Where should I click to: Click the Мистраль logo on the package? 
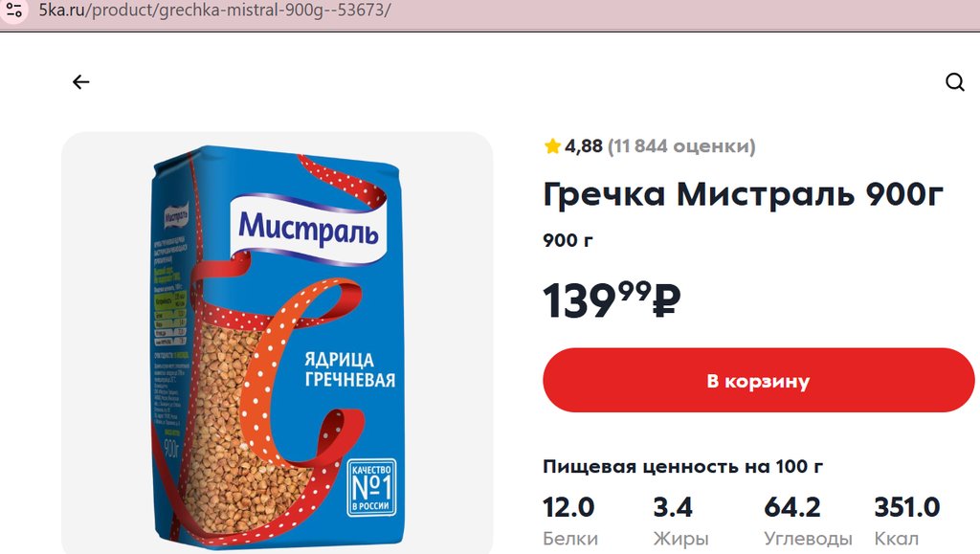coord(308,228)
